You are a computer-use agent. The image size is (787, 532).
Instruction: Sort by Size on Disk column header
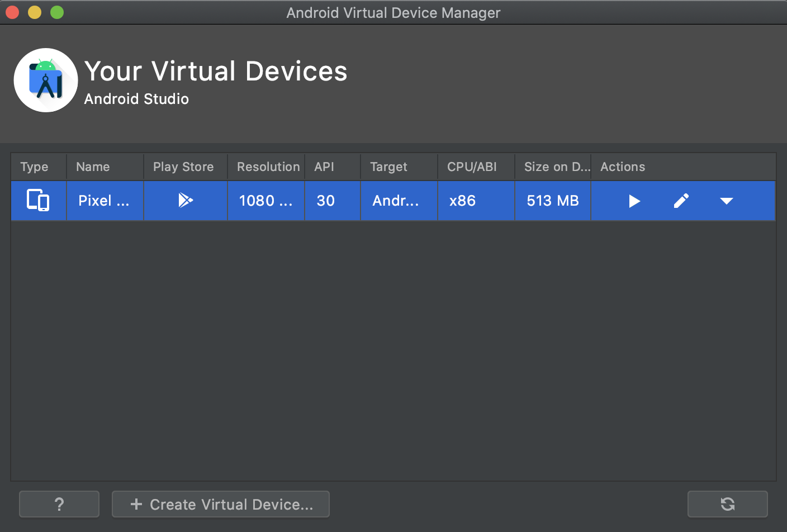tap(553, 167)
